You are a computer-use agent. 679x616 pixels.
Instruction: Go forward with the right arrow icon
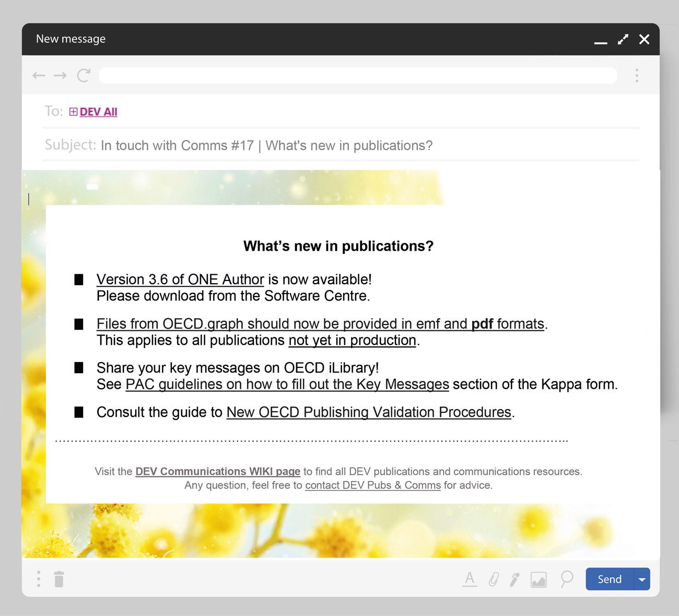[x=61, y=75]
